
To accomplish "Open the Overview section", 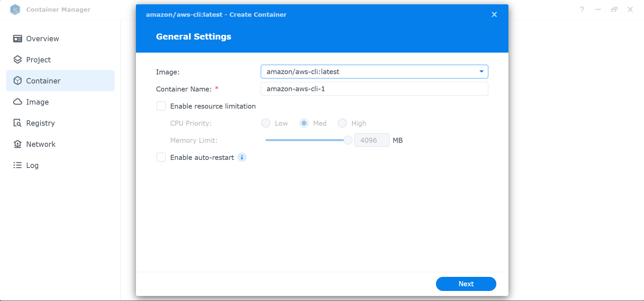I will [60, 39].
